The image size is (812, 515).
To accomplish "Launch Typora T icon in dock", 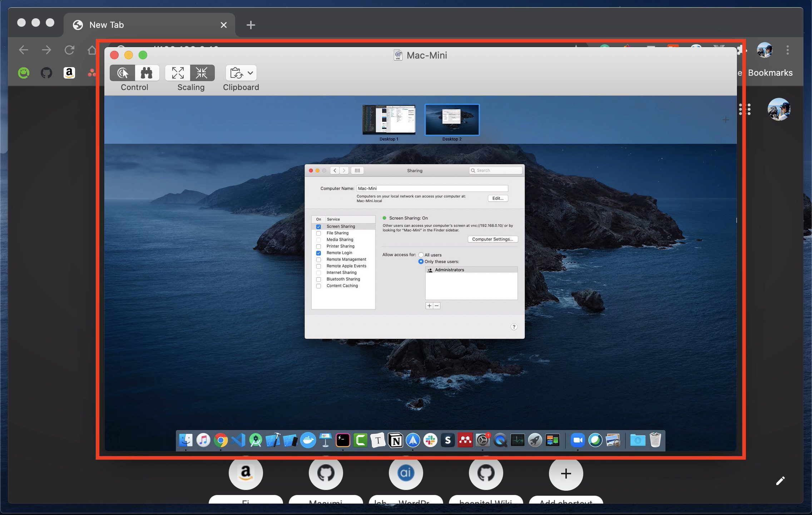I will [x=378, y=440].
